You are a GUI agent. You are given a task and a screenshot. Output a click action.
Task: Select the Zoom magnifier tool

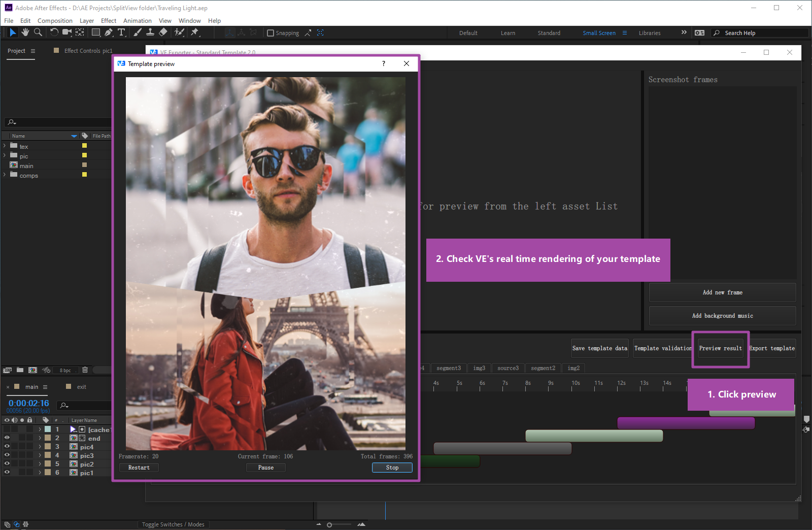tap(38, 32)
